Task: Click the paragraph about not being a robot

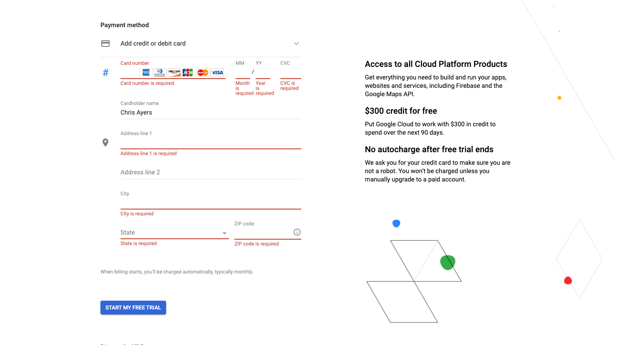Action: tap(438, 171)
